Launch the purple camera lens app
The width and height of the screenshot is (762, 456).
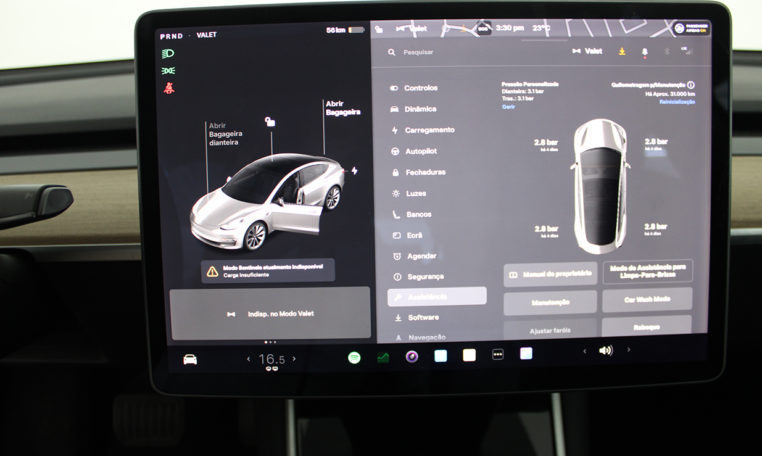point(412,357)
